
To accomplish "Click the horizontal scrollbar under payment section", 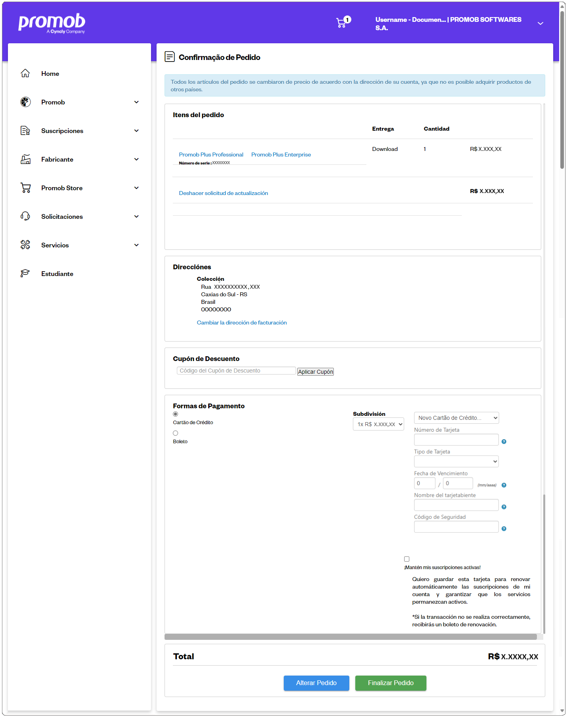I will (x=351, y=637).
